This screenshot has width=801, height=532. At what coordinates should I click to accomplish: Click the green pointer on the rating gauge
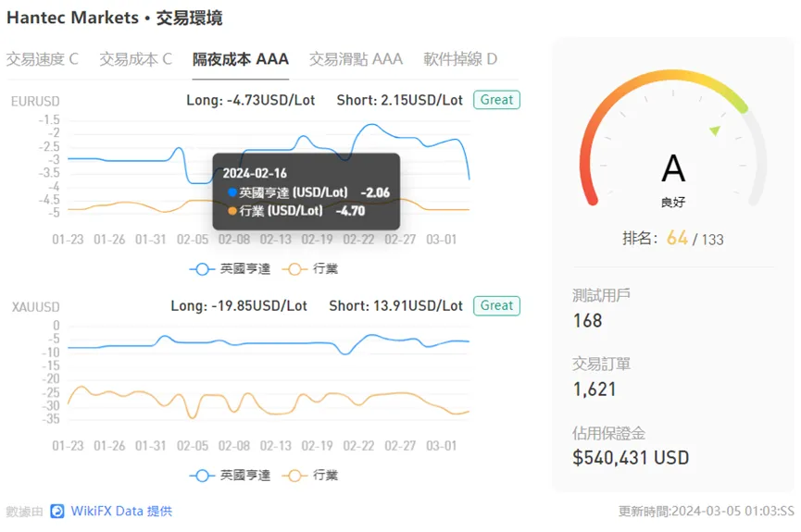tap(715, 130)
